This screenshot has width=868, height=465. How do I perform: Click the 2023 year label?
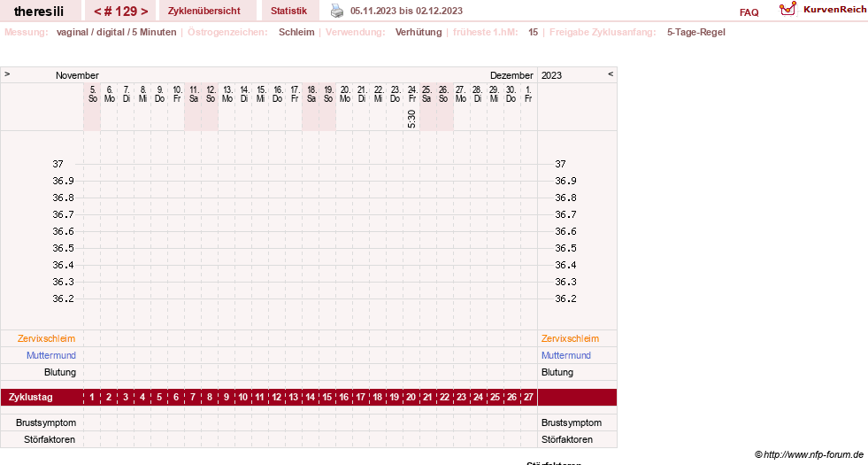[551, 75]
